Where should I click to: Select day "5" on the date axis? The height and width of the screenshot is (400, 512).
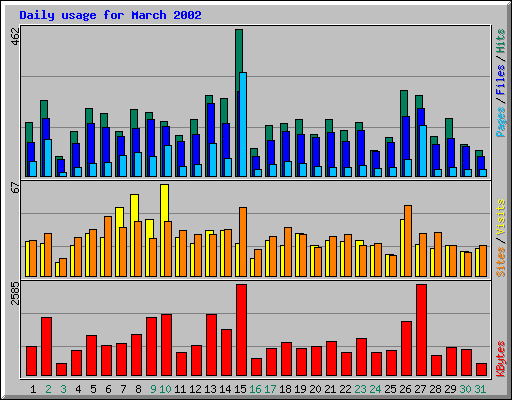[x=93, y=389]
